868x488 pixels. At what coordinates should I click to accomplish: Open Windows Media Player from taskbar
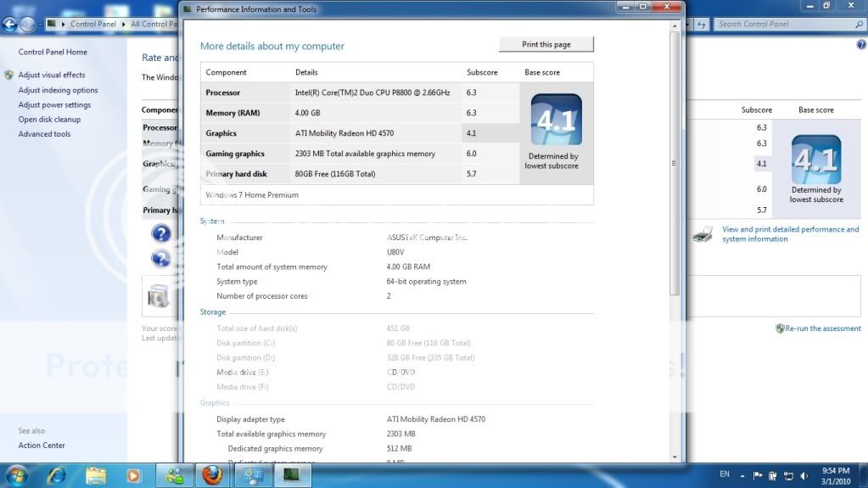(133, 474)
